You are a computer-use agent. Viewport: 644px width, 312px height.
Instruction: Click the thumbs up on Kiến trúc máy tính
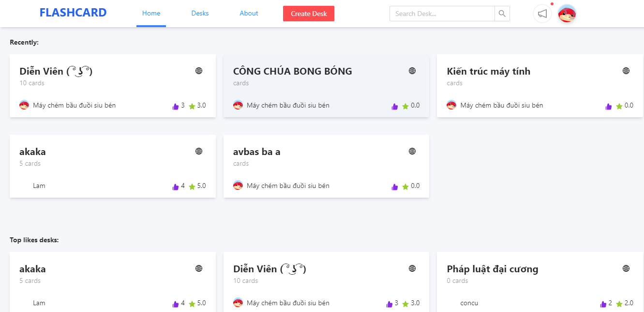(x=608, y=106)
